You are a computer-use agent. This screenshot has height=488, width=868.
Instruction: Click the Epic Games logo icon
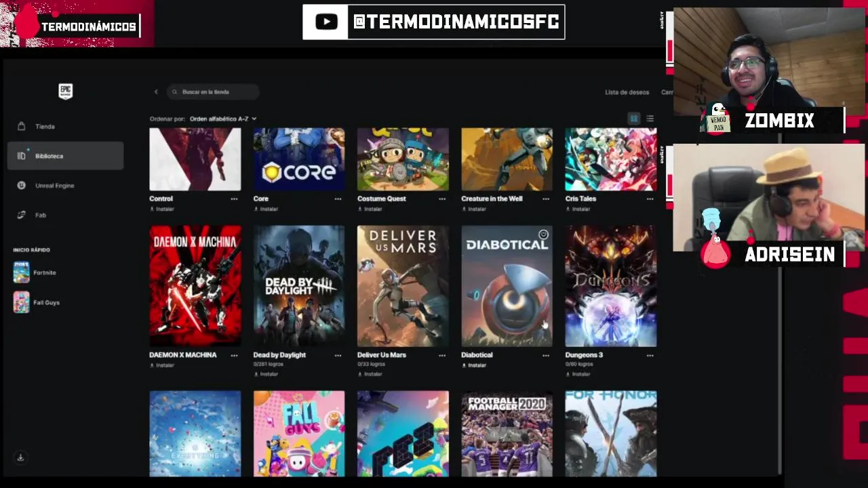pyautogui.click(x=65, y=91)
